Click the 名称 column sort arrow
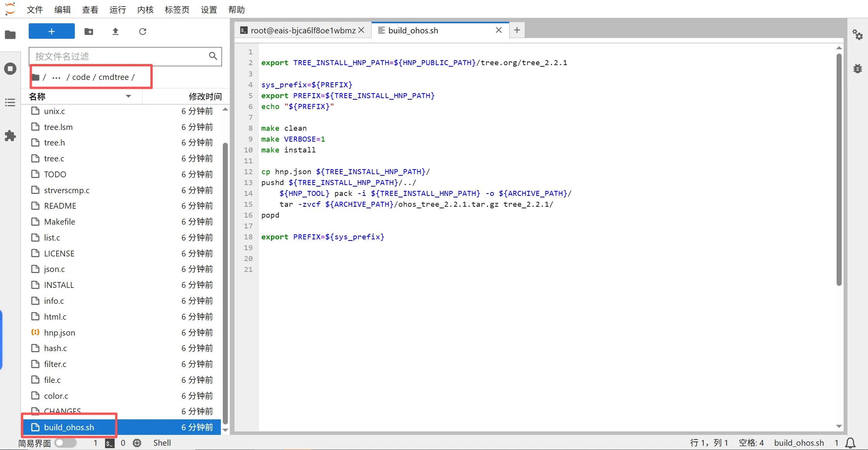This screenshot has height=450, width=868. click(x=128, y=96)
